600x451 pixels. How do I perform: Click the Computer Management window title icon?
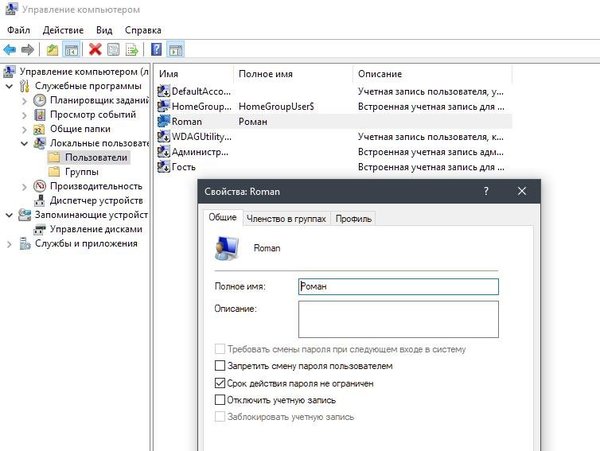tap(11, 9)
